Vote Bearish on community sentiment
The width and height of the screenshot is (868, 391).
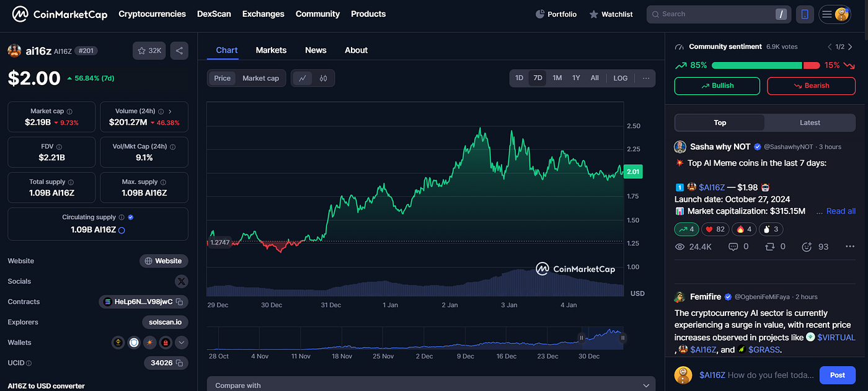(811, 86)
